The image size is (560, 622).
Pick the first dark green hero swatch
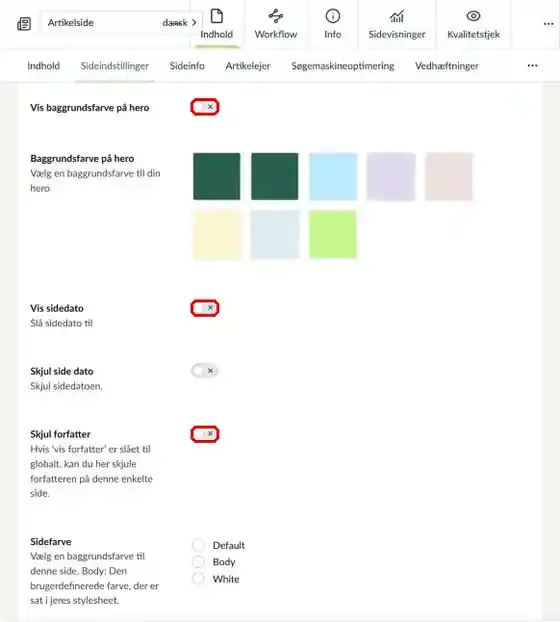(x=217, y=176)
